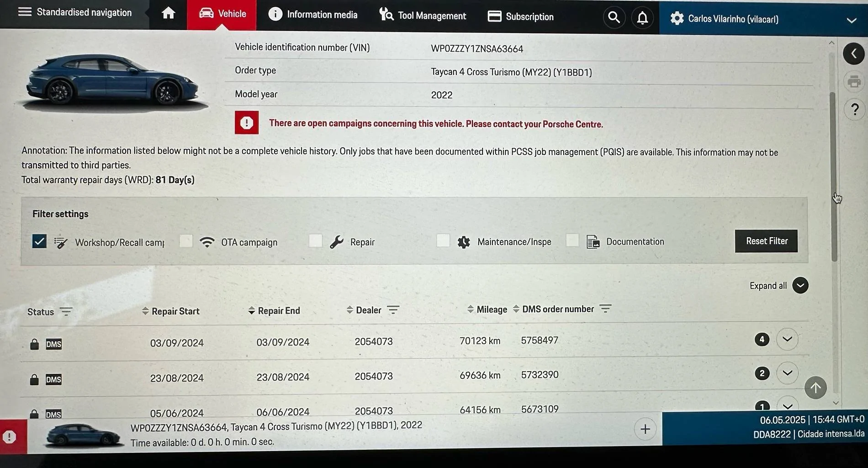Click the VIN value WP0ZZZY1ZNSA63664
Viewport: 868px width, 468px height.
[x=477, y=49]
